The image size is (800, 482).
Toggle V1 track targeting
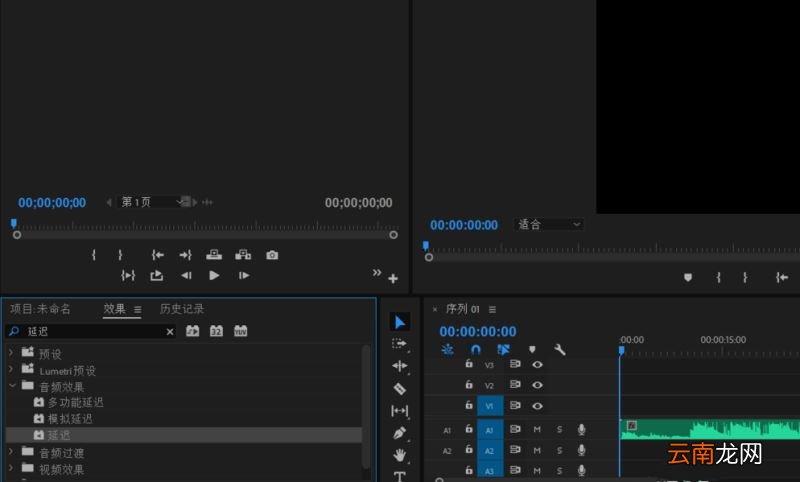coord(490,406)
